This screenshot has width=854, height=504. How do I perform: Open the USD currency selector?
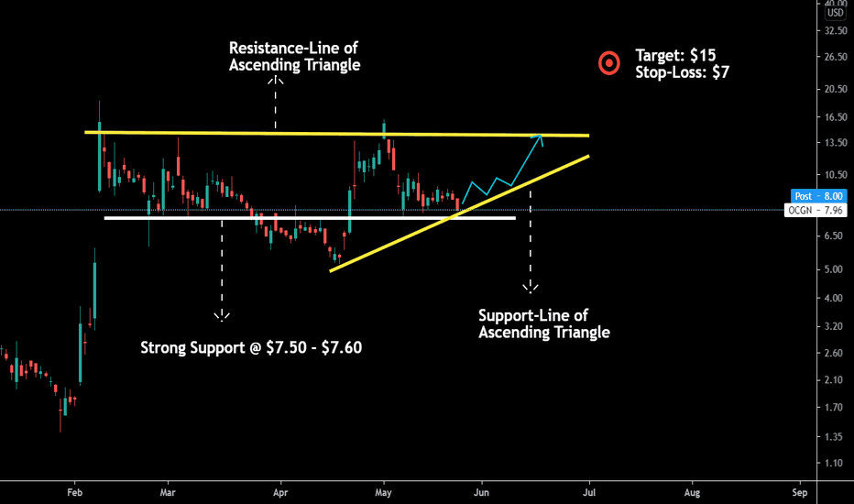[835, 13]
